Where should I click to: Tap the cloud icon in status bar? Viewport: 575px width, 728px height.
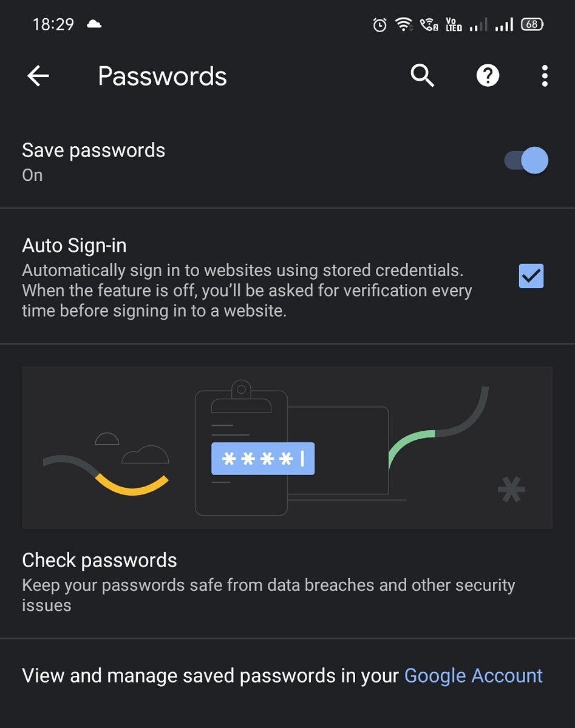coord(94,24)
